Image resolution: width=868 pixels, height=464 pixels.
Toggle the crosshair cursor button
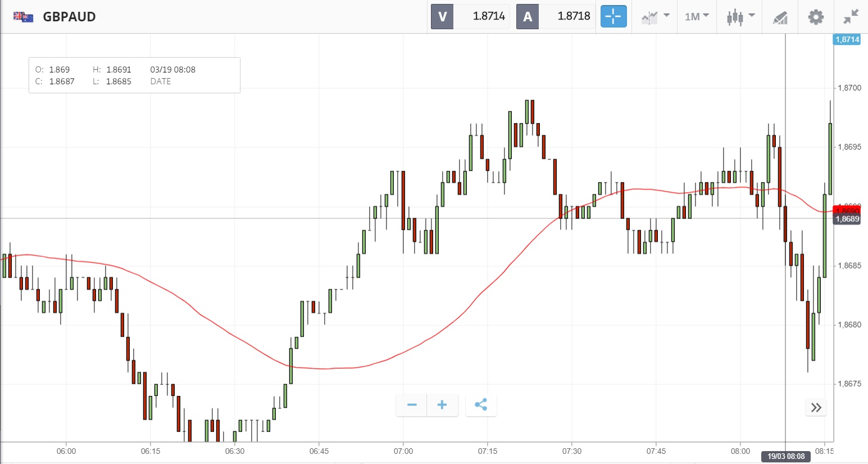click(x=613, y=16)
